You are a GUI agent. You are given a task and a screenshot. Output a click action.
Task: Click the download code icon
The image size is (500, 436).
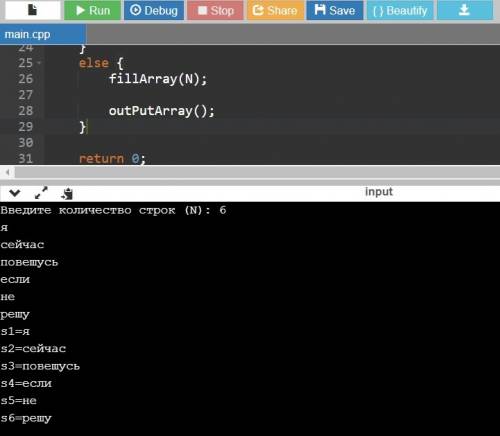point(465,10)
